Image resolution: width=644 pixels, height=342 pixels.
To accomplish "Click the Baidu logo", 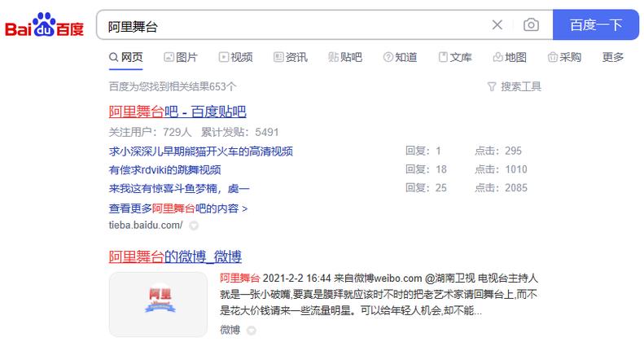I will click(44, 25).
